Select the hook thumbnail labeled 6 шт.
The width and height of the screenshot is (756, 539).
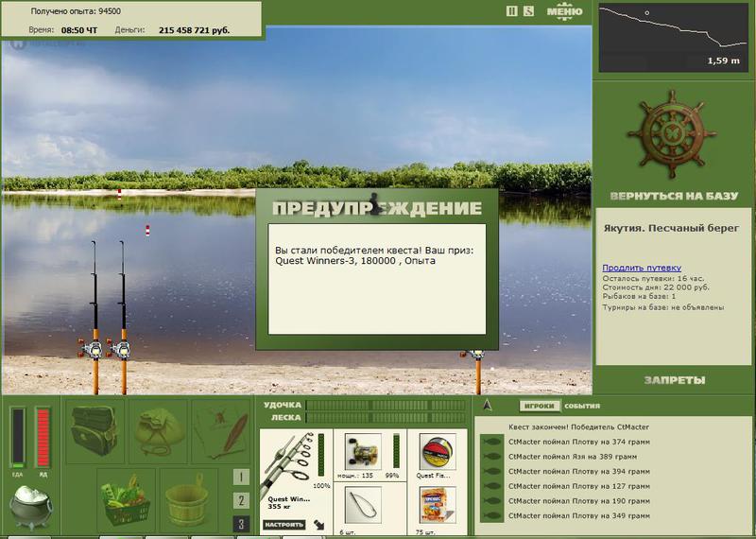(363, 505)
